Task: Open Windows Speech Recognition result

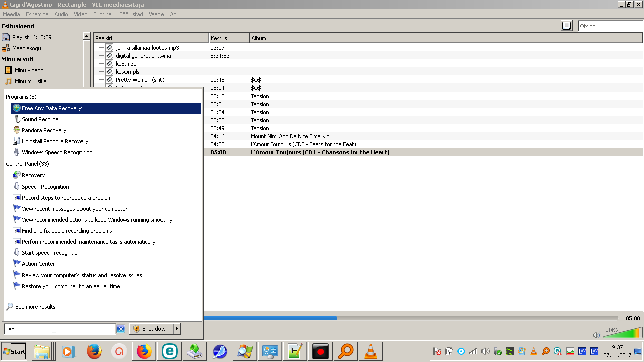Action: (x=57, y=152)
